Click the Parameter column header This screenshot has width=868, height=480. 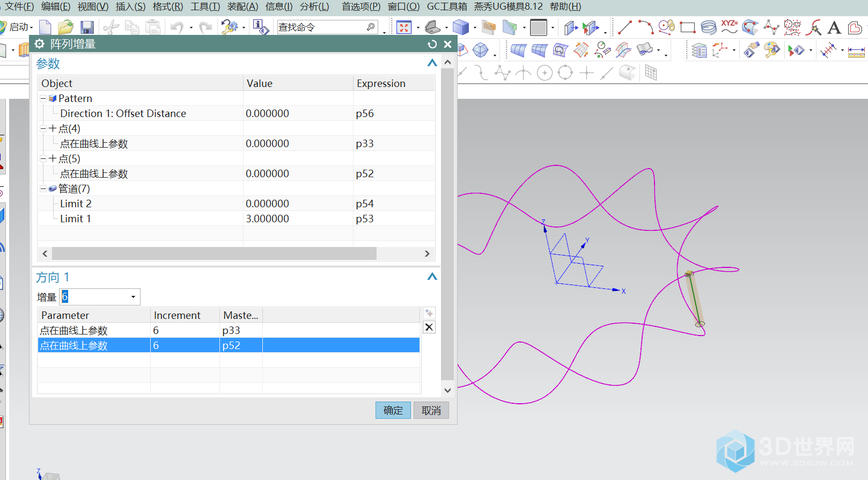[94, 315]
